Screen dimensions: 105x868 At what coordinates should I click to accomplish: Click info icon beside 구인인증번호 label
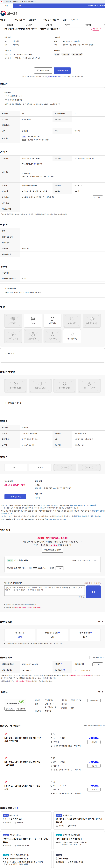pos(64,670)
